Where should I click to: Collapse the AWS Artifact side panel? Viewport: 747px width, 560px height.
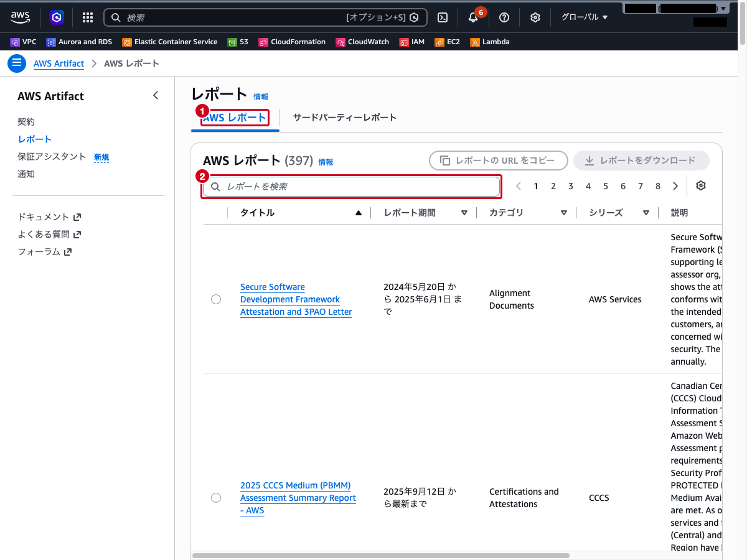pos(156,95)
